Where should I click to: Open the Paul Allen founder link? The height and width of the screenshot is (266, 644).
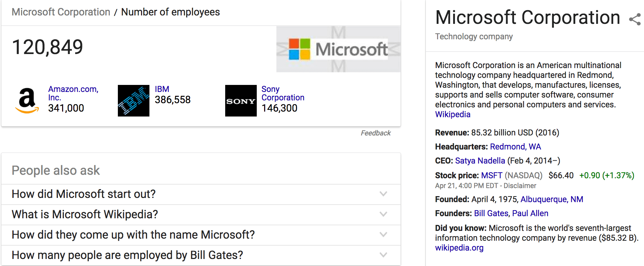[x=530, y=213]
